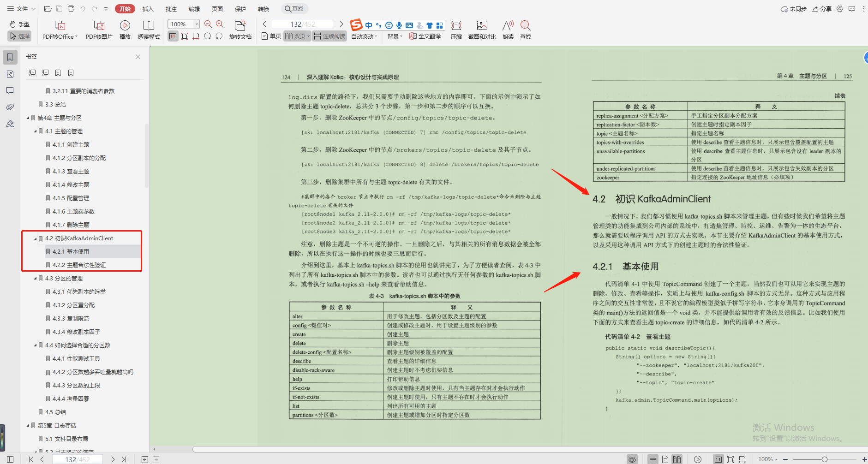The height and width of the screenshot is (464, 868).
Task: Open the file with the folder icon
Action: pyautogui.click(x=48, y=9)
